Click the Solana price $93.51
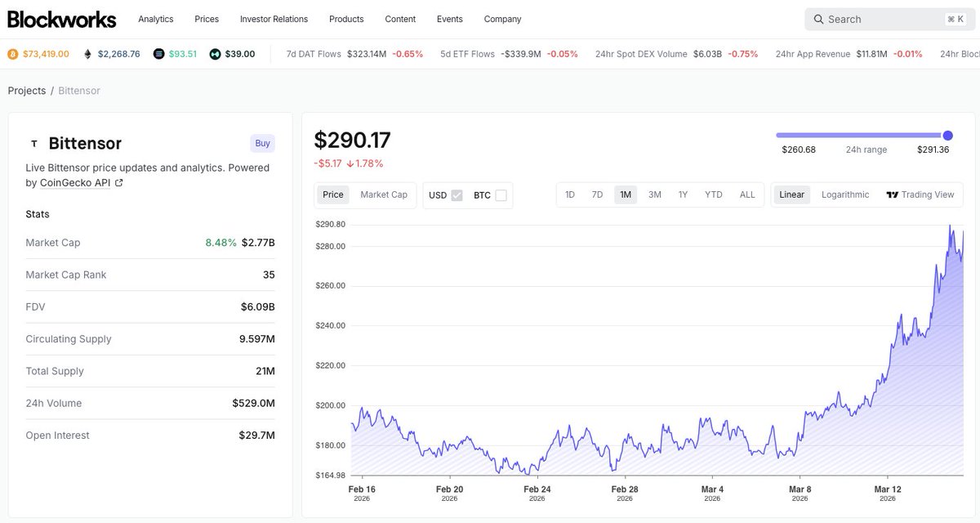980x523 pixels. 183,54
